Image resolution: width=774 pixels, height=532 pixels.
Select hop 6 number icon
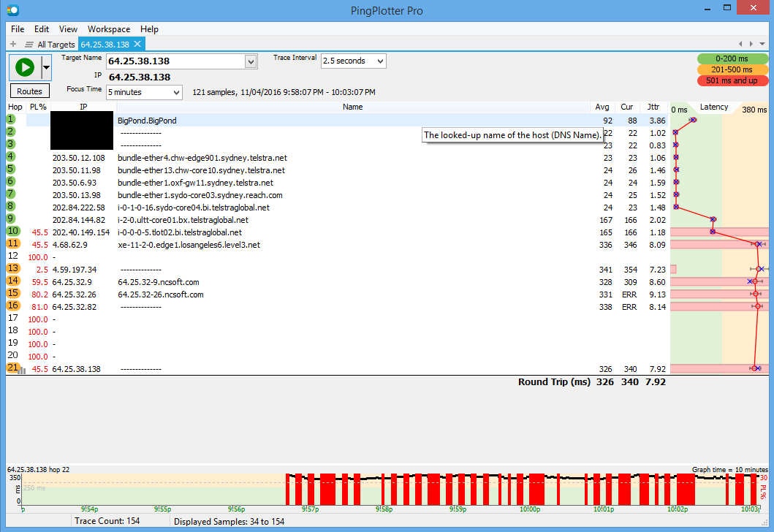click(x=11, y=181)
